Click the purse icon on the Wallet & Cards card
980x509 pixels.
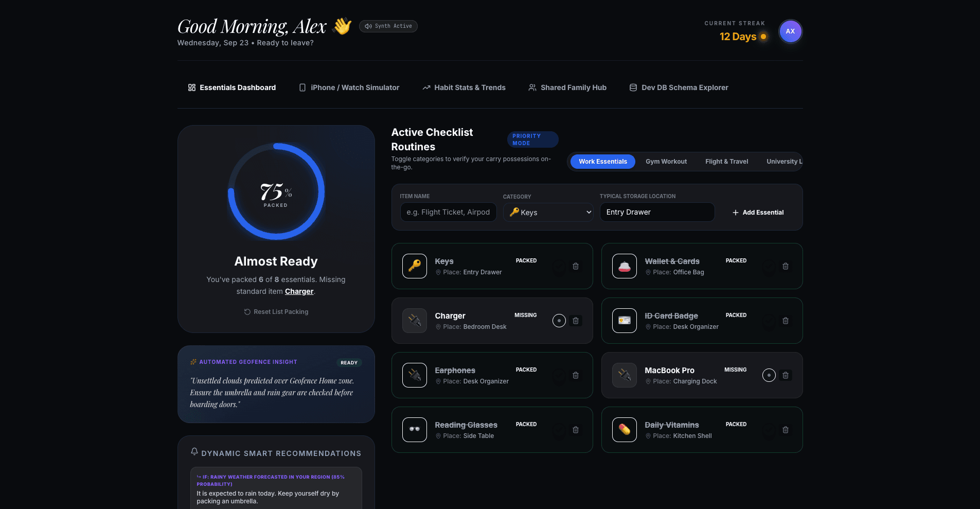625,266
